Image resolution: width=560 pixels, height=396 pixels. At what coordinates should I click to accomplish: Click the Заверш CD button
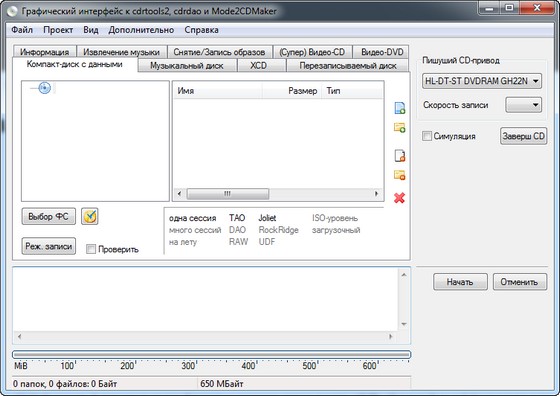[523, 136]
